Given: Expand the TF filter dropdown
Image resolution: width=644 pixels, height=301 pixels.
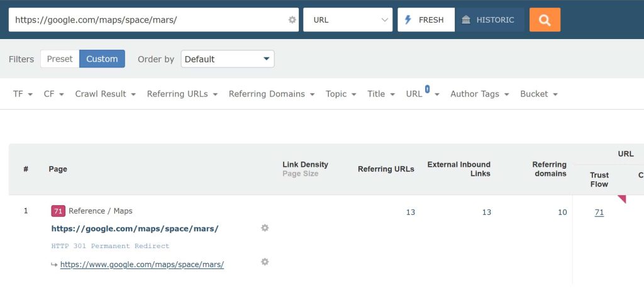Looking at the screenshot, I should pyautogui.click(x=23, y=94).
